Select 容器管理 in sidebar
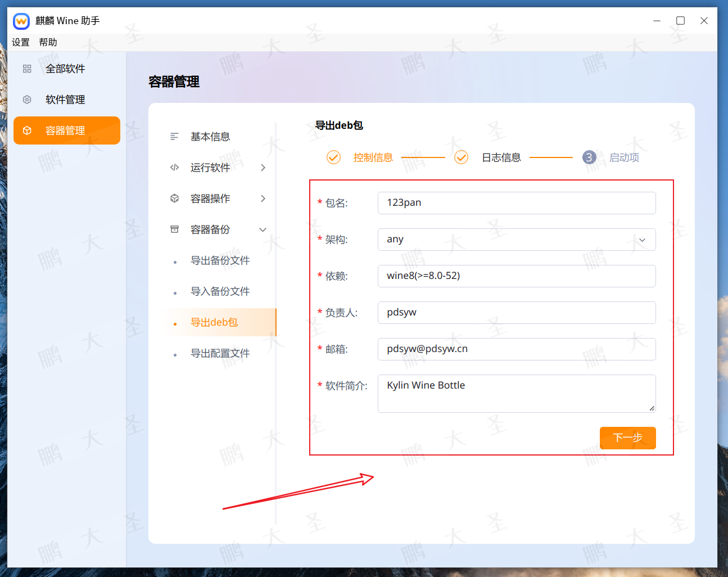The height and width of the screenshot is (577, 728). click(67, 130)
